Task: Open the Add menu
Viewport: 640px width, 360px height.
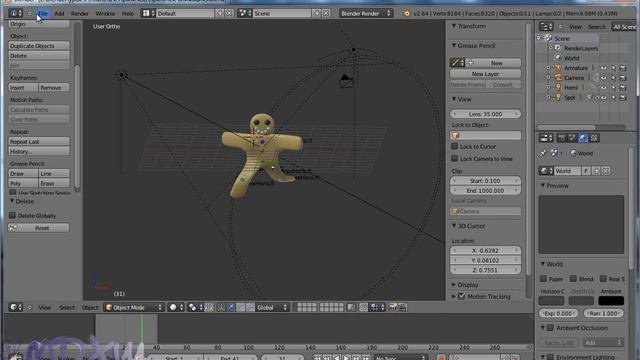Action: point(59,13)
